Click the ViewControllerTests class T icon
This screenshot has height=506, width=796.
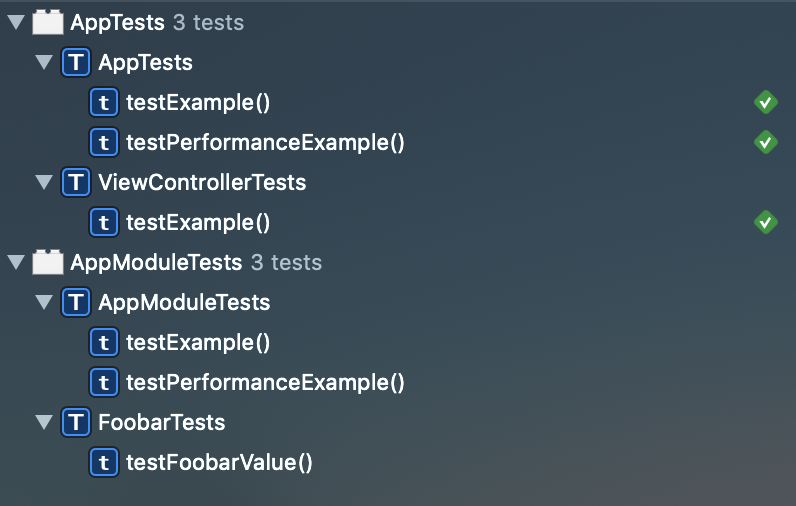[x=75, y=182]
